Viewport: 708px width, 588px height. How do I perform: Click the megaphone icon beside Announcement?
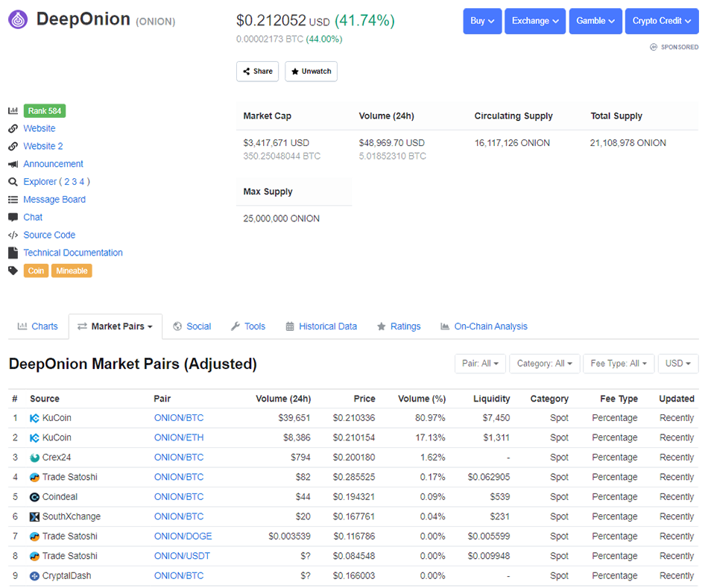click(13, 164)
